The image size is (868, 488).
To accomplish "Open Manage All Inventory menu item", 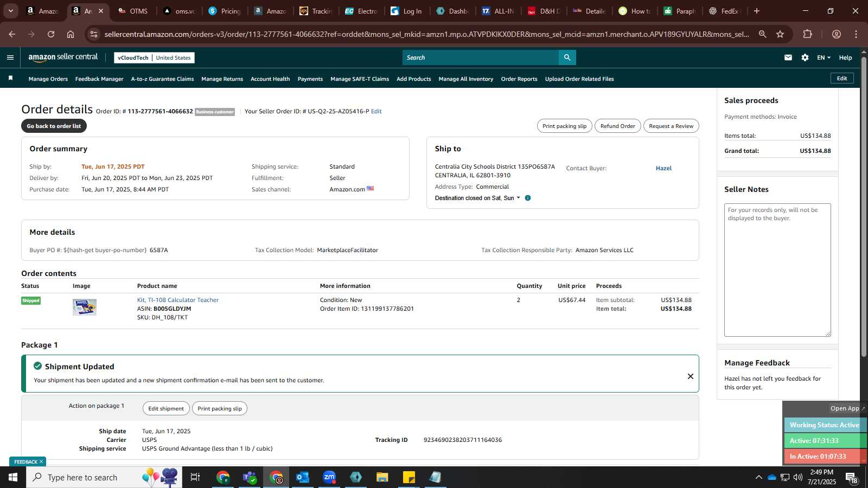I will click(x=466, y=79).
